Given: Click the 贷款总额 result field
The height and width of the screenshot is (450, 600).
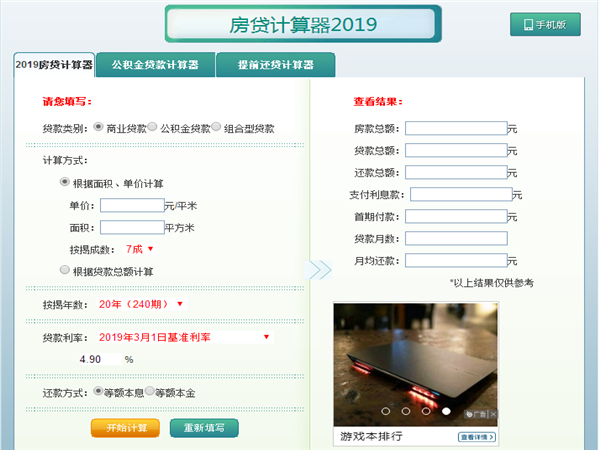Looking at the screenshot, I should pyautogui.click(x=456, y=150).
